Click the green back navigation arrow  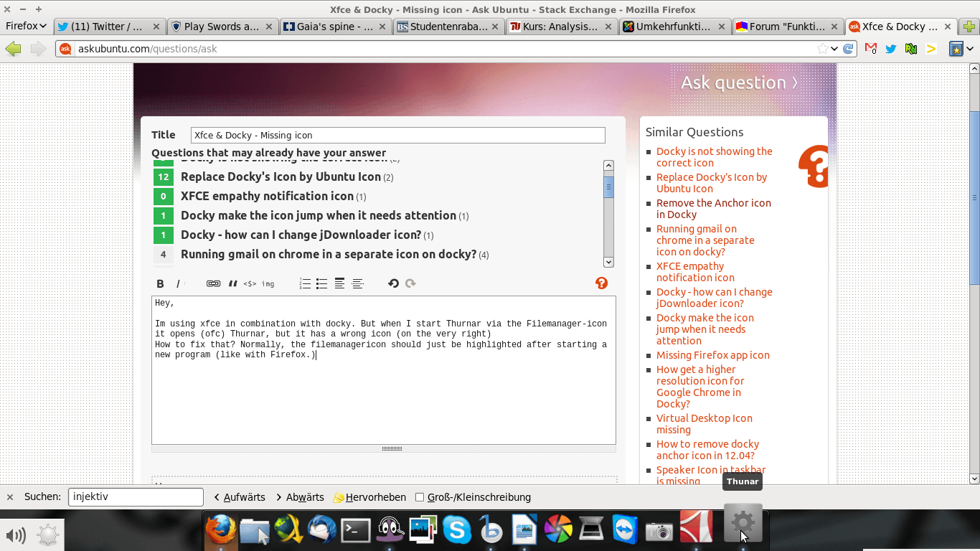[13, 49]
